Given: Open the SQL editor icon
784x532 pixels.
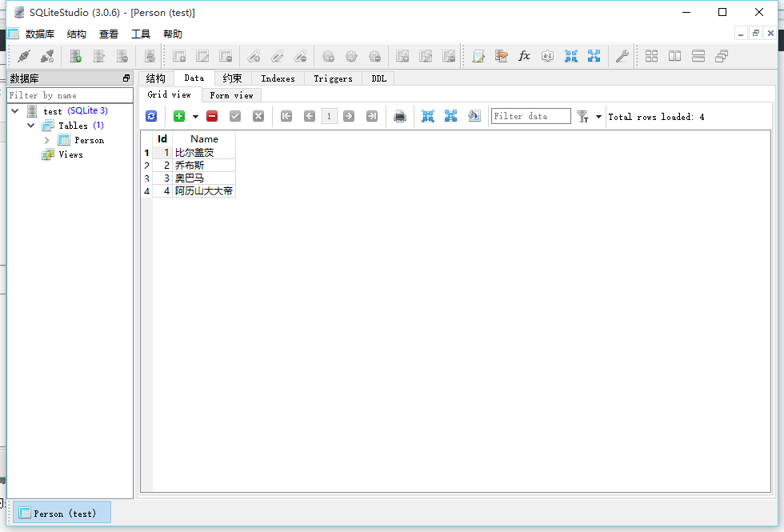Looking at the screenshot, I should click(x=478, y=56).
